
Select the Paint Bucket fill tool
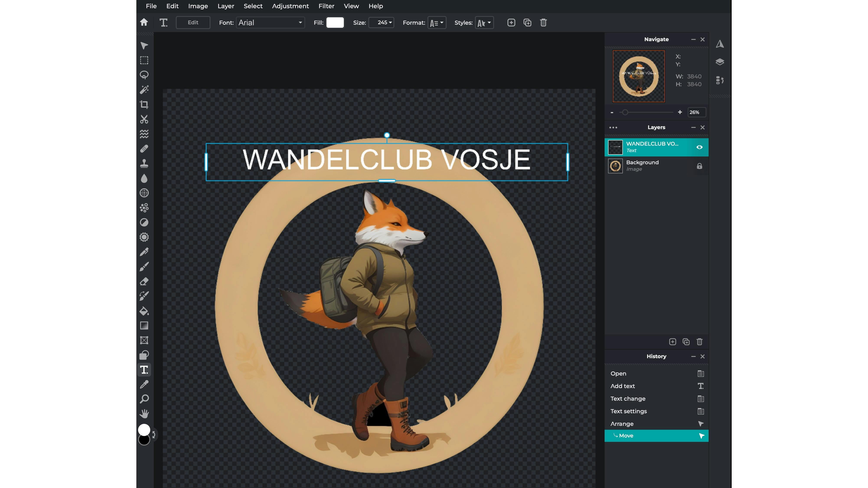pyautogui.click(x=144, y=311)
